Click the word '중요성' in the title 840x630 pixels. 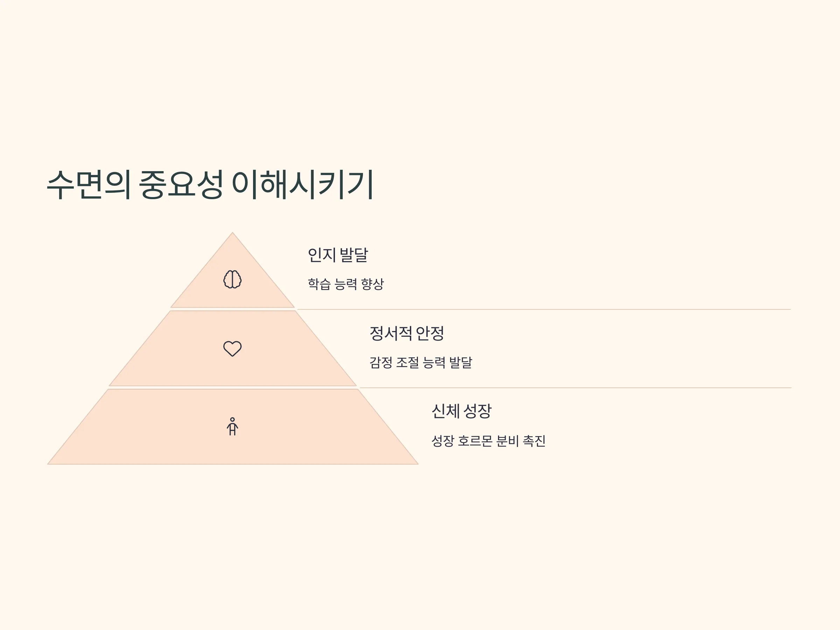[x=181, y=184]
